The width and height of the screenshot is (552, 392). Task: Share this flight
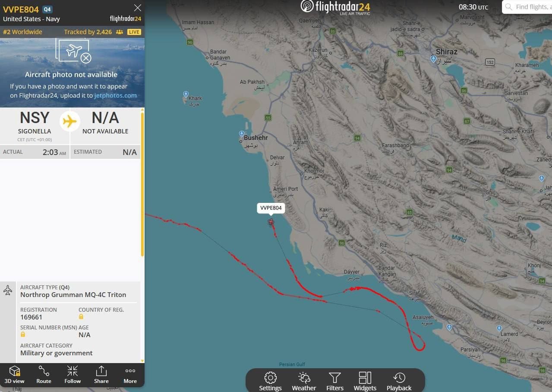coord(101,375)
